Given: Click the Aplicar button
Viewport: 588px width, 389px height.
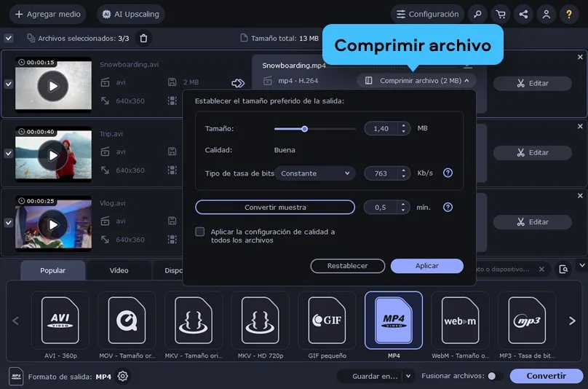Looking at the screenshot, I should 426,266.
